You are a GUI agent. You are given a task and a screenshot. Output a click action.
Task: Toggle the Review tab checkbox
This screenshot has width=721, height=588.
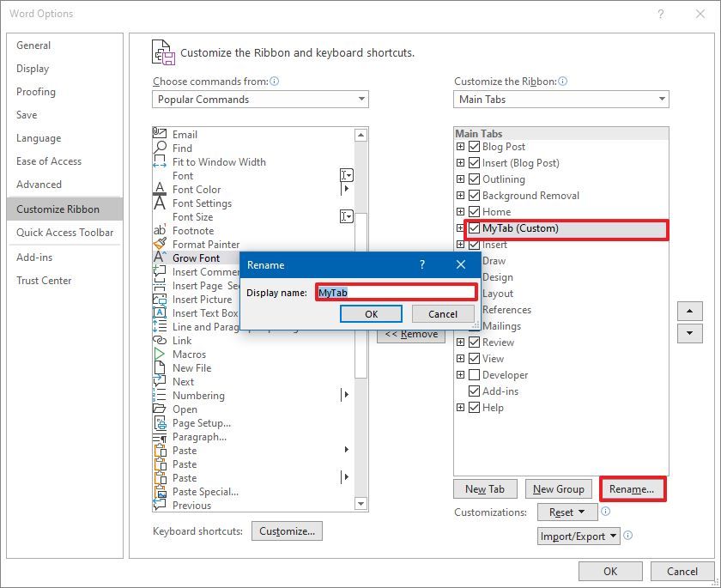pyautogui.click(x=474, y=342)
